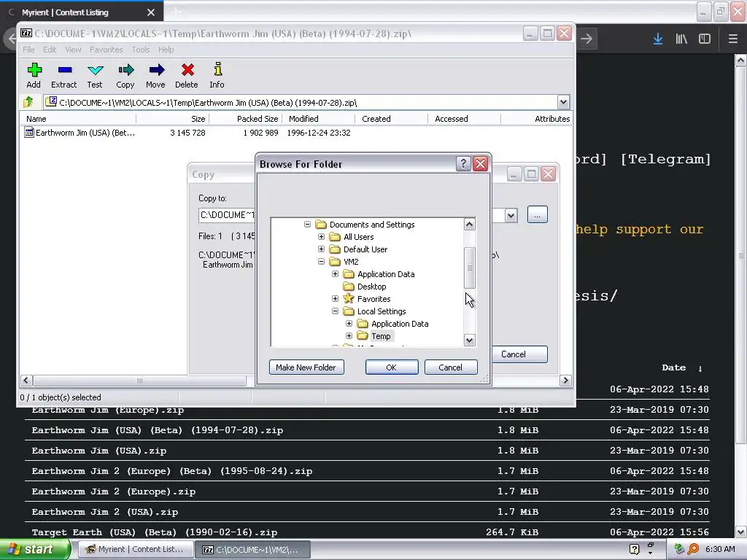This screenshot has height=560, width=747.
Task: Open Firefox hamburger menu
Action: 733,39
